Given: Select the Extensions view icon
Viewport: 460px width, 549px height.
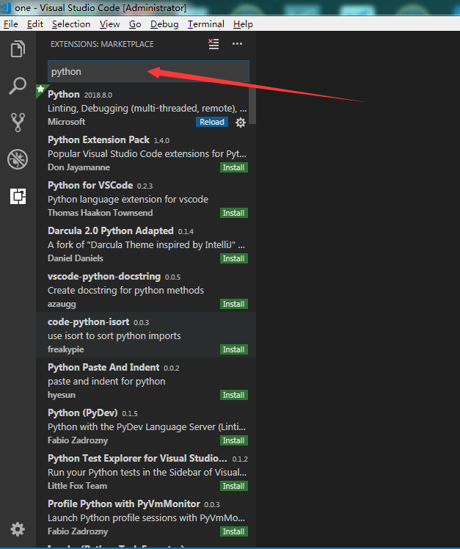Looking at the screenshot, I should pos(18,196).
